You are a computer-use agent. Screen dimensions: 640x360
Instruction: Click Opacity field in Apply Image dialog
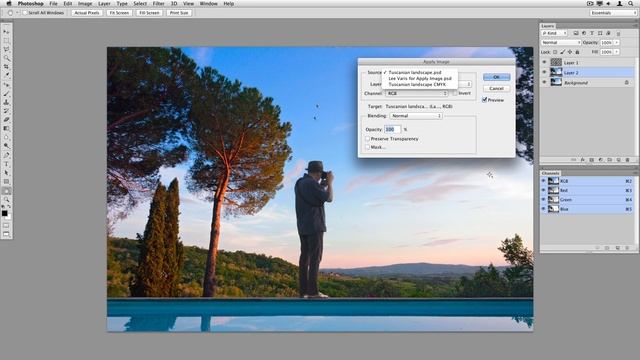point(392,129)
